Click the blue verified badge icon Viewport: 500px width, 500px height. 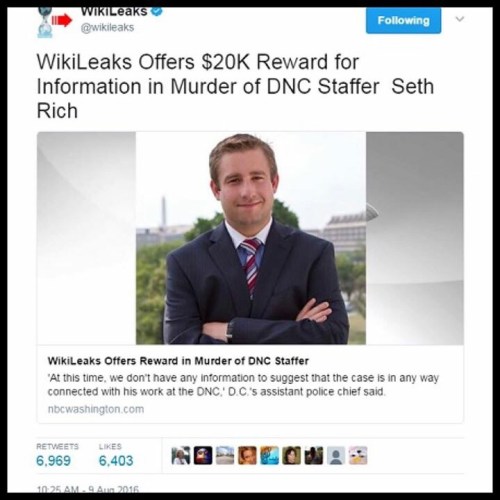pos(157,11)
